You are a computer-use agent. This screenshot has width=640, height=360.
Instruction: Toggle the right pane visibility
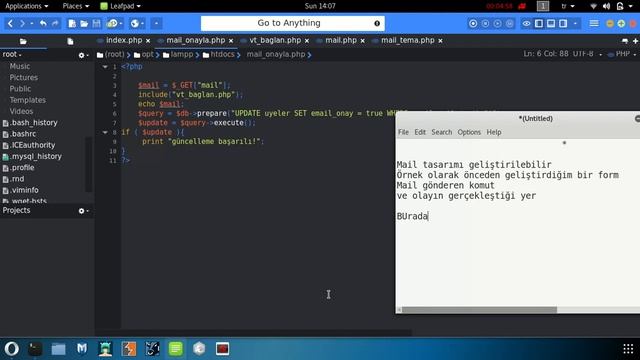[x=563, y=24]
